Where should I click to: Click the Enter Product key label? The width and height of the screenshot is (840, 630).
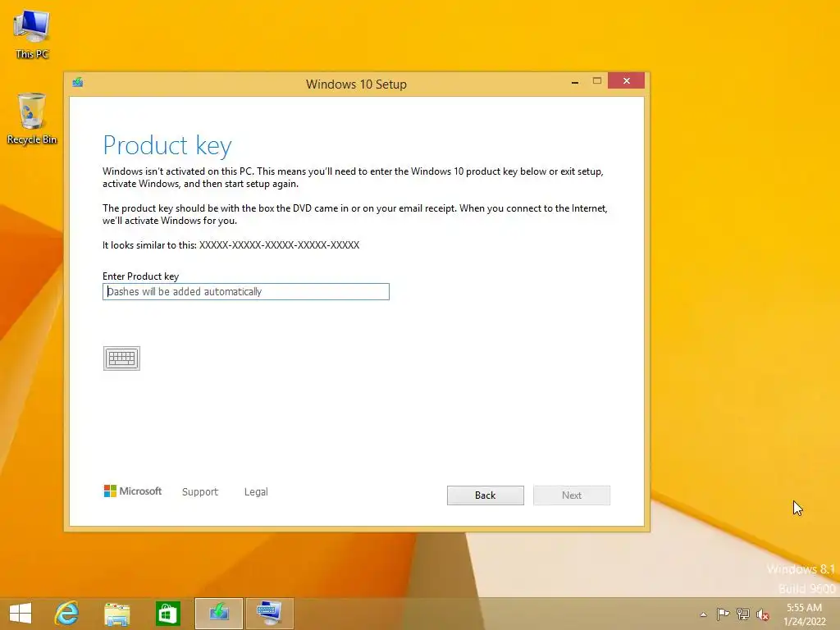click(x=141, y=276)
